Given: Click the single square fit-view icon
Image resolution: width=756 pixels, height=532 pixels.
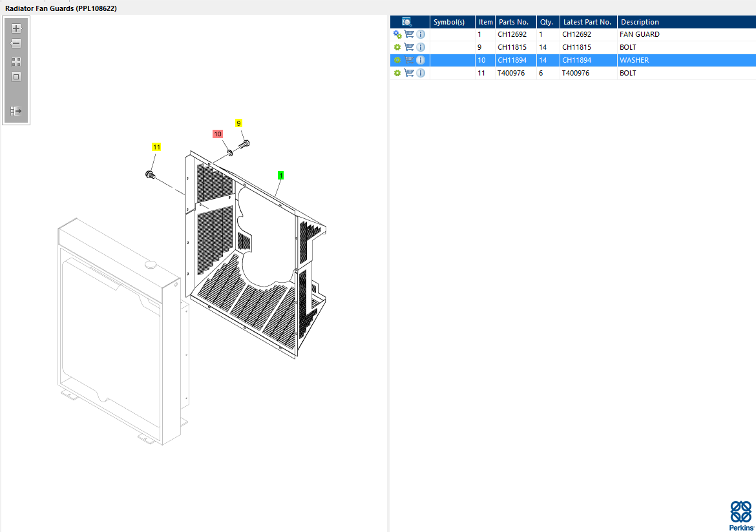Looking at the screenshot, I should tap(16, 77).
